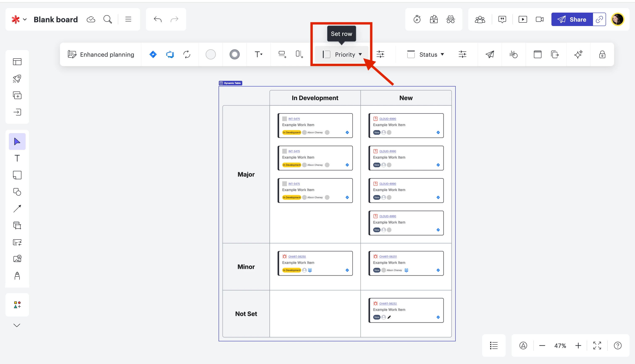Choose the Shapes tool
This screenshot has width=635, height=364.
pos(17,192)
